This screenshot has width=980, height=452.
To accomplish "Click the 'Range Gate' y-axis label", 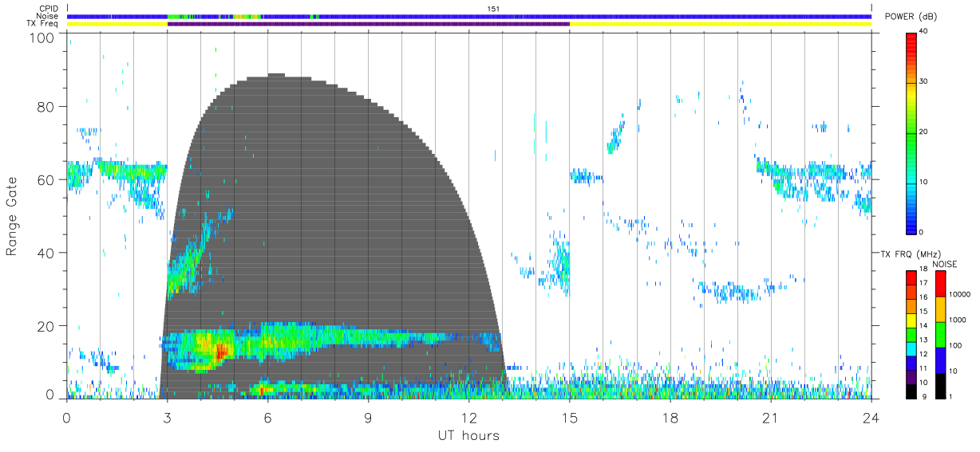I will pyautogui.click(x=13, y=215).
